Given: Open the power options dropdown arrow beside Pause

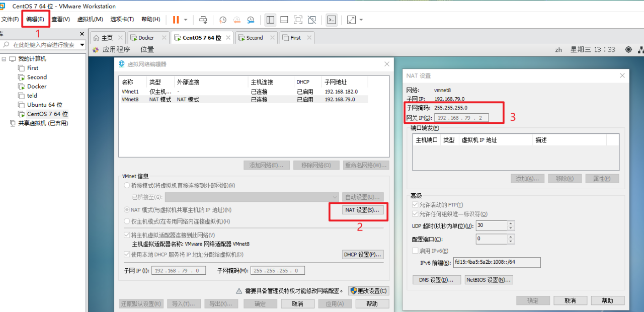Looking at the screenshot, I should pyautogui.click(x=186, y=20).
